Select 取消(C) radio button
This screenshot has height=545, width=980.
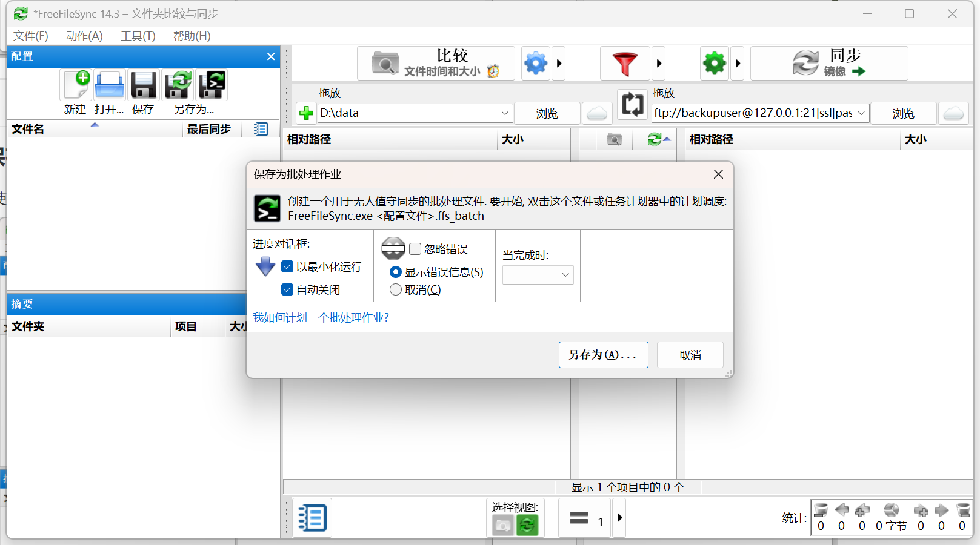click(x=396, y=289)
